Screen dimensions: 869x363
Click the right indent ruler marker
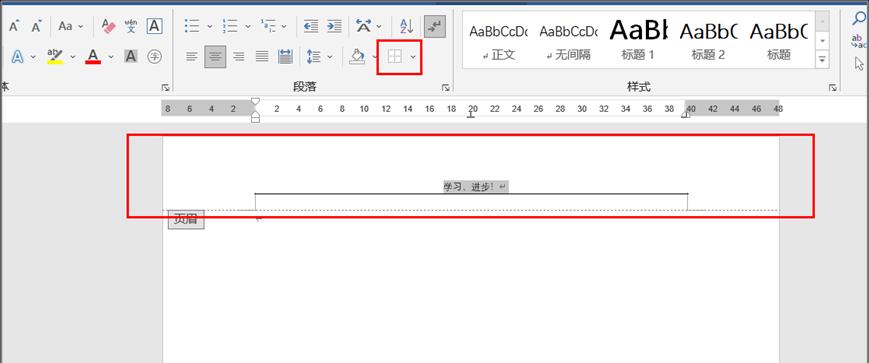(686, 115)
